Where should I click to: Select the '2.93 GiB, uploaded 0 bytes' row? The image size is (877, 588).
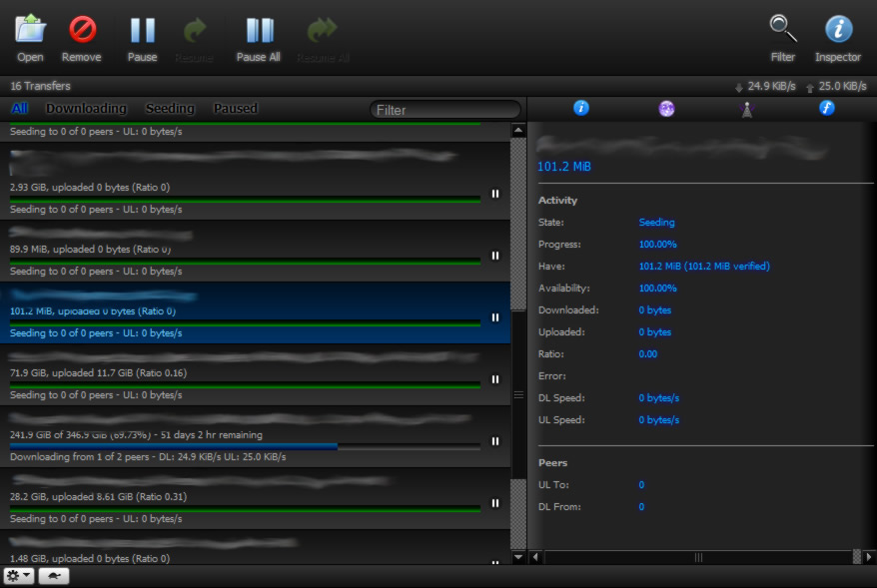(x=255, y=182)
